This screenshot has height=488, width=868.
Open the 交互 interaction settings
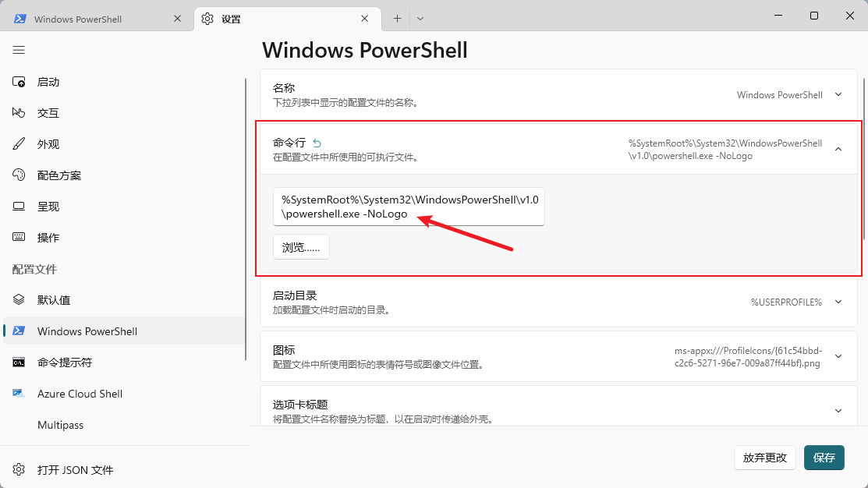coord(48,113)
